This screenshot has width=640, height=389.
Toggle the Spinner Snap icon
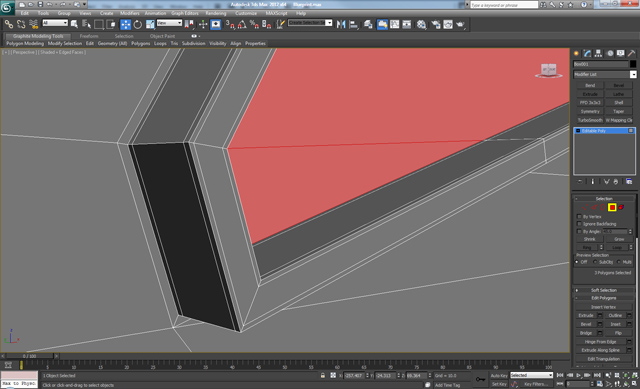click(x=267, y=24)
